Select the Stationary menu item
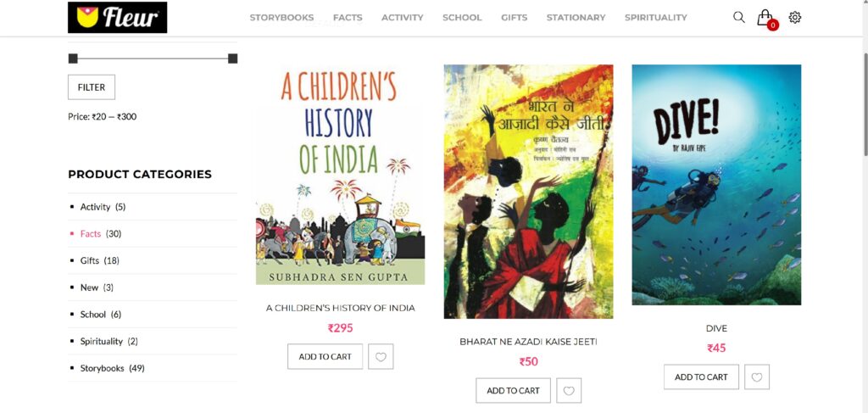The width and height of the screenshot is (868, 413). pos(576,18)
